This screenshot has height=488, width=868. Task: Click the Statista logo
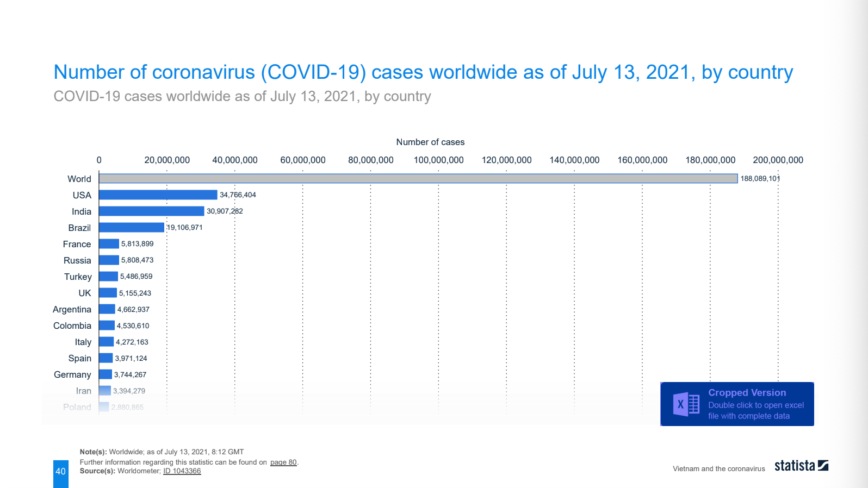pos(801,466)
